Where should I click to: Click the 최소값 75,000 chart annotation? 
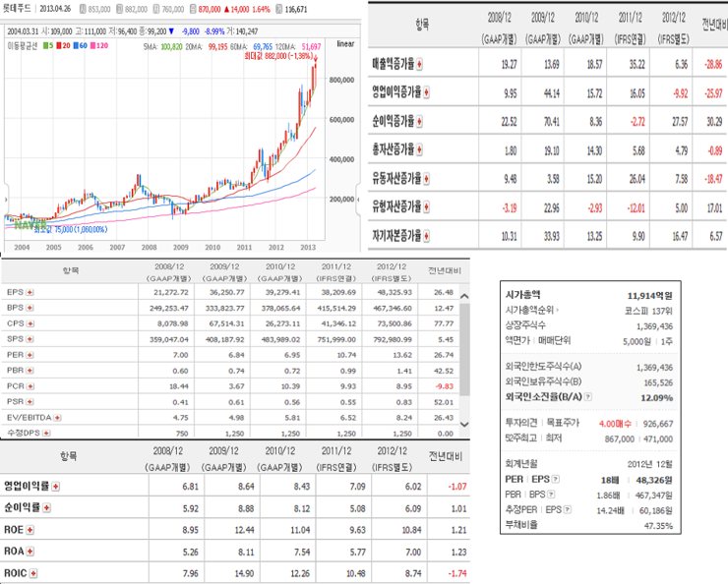(71, 230)
